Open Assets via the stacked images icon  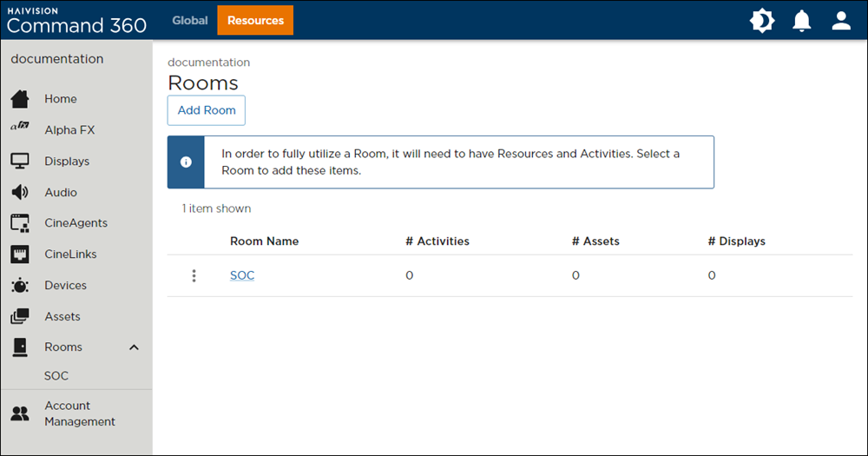[20, 317]
